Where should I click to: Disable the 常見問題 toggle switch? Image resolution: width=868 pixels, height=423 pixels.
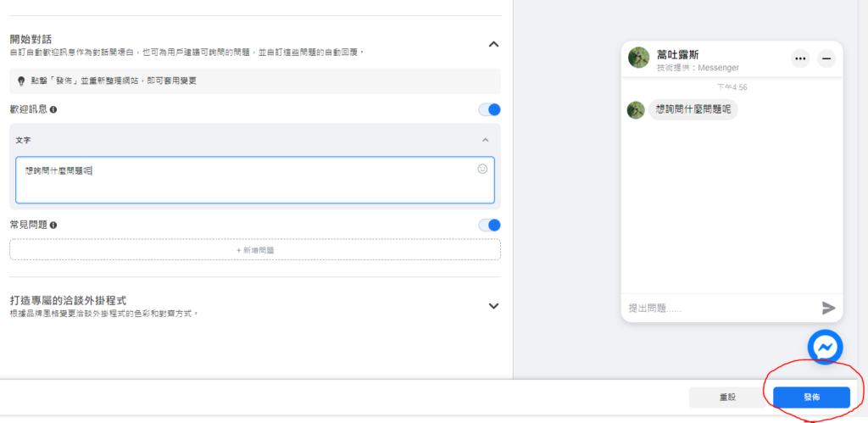[x=489, y=225]
